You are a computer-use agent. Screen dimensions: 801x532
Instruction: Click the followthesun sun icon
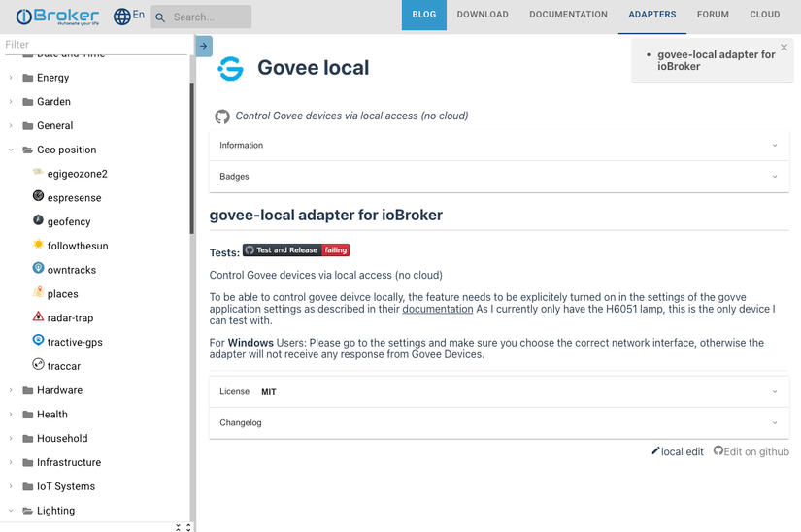(x=38, y=244)
